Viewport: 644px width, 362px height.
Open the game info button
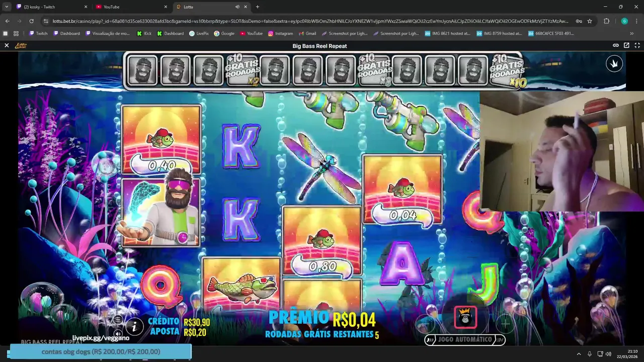pyautogui.click(x=134, y=327)
